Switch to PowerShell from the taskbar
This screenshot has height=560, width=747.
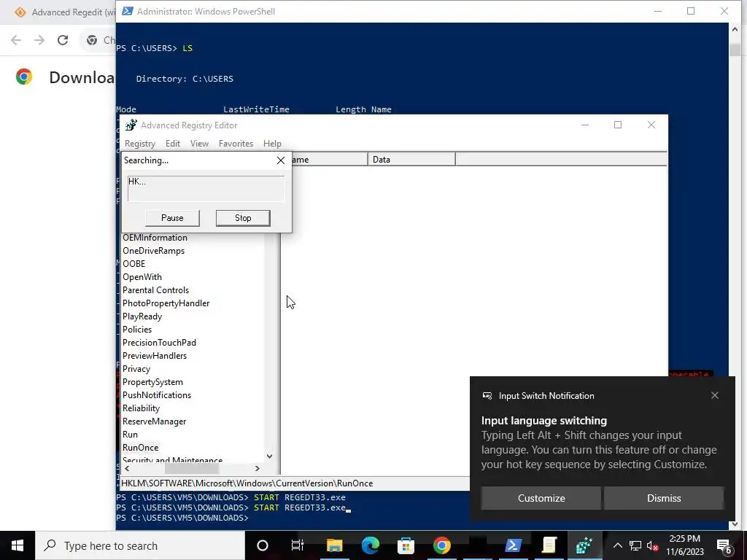click(x=513, y=545)
